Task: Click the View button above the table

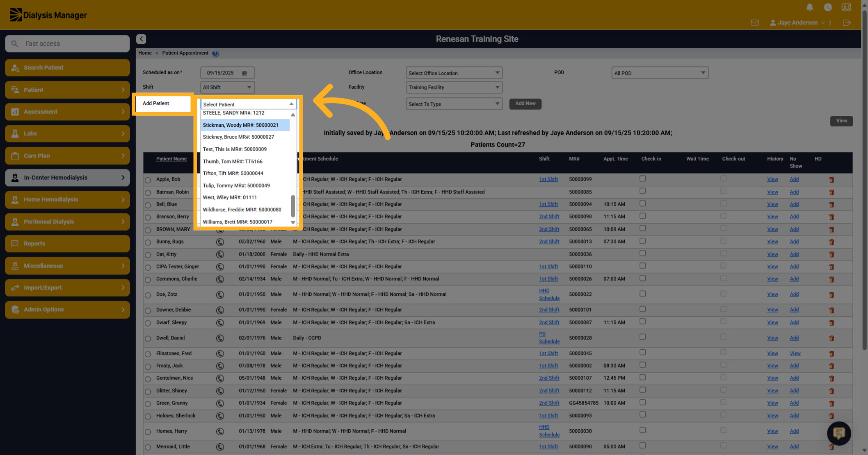Action: [x=841, y=121]
